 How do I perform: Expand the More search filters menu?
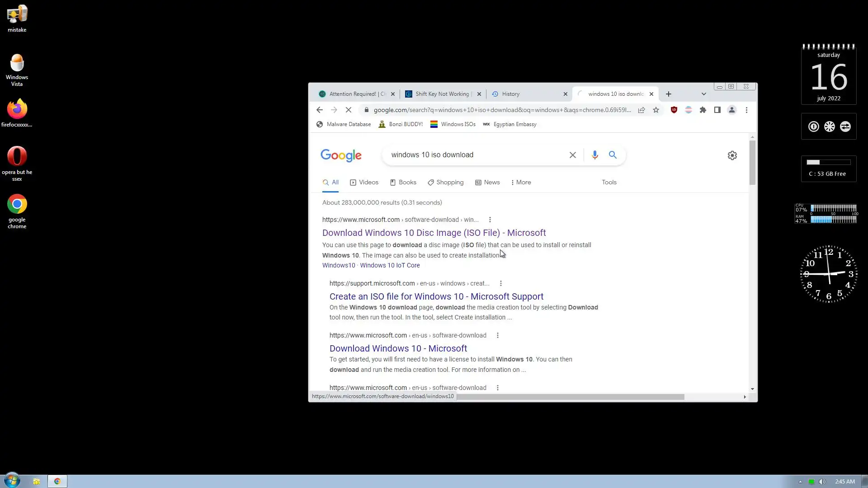(x=521, y=183)
